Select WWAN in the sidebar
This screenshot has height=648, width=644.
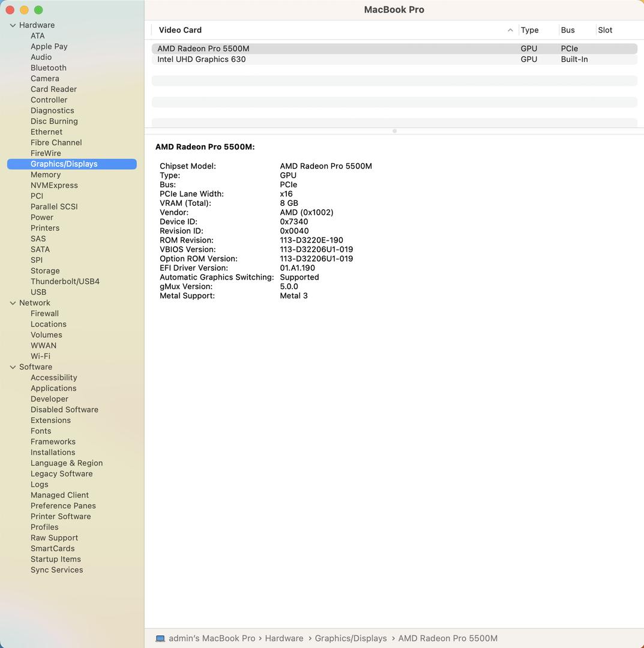point(43,346)
